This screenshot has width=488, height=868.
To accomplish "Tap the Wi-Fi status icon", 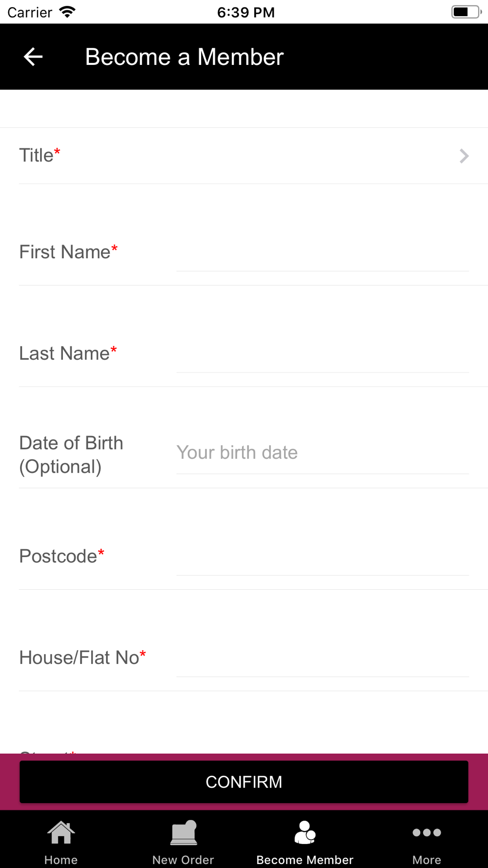I will (x=67, y=12).
